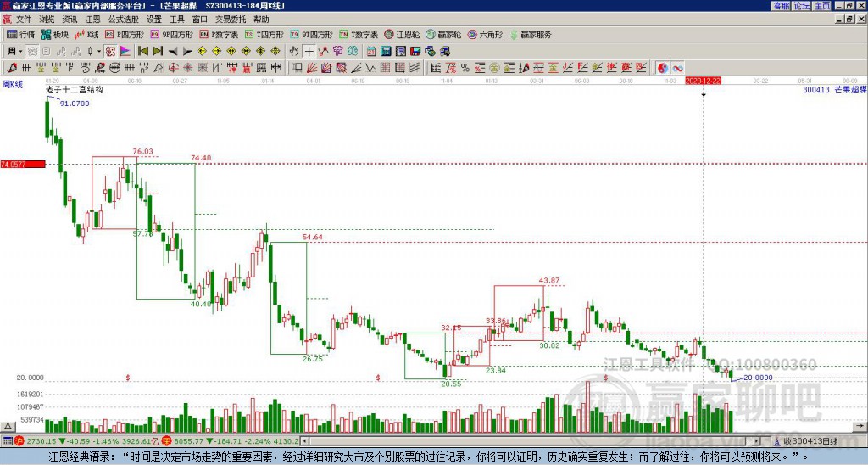This screenshot has height=465, width=868.
Task: Select the hand pan tool
Action: [294, 52]
